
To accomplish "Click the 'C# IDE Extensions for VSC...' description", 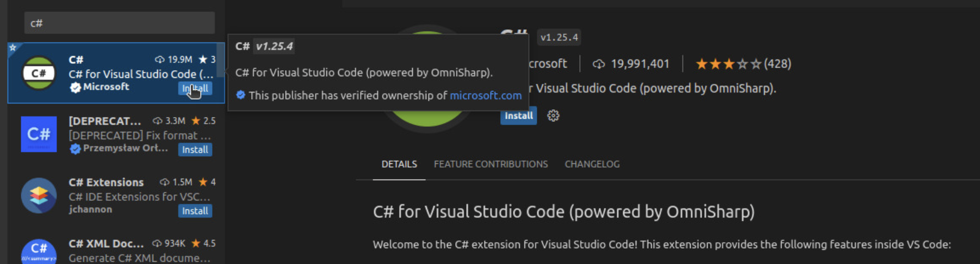I will [139, 197].
